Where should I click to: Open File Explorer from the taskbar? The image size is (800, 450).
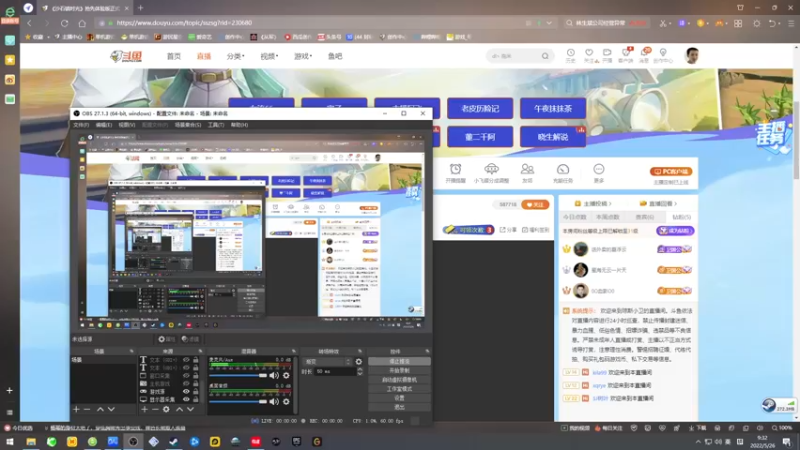click(31, 442)
